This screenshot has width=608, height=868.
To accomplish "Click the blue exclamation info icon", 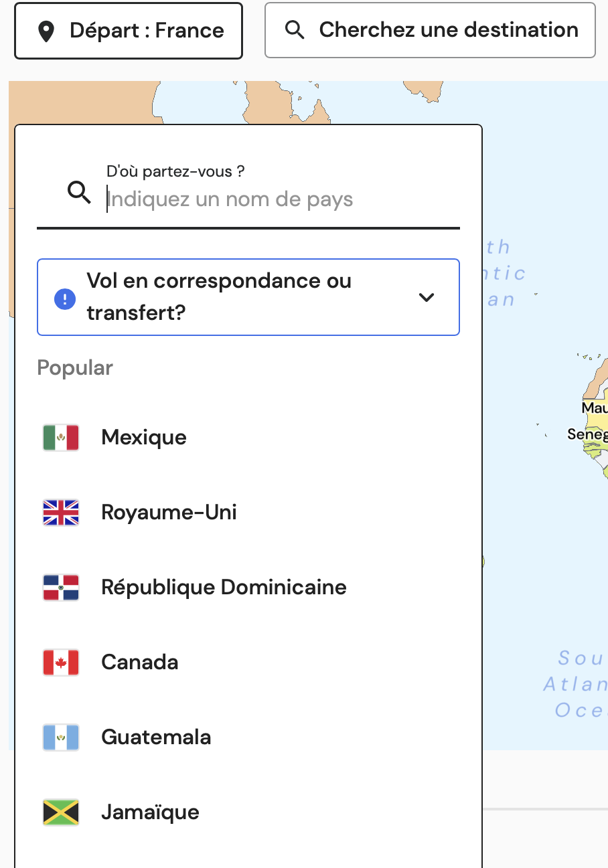I will point(65,298).
